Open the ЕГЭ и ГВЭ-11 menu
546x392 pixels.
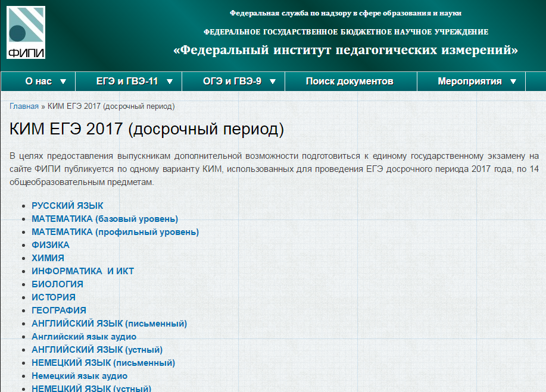click(x=127, y=81)
